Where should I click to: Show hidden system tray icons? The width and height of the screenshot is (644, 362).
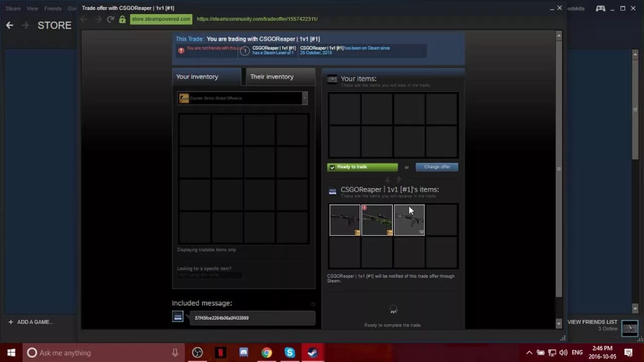coord(529,352)
